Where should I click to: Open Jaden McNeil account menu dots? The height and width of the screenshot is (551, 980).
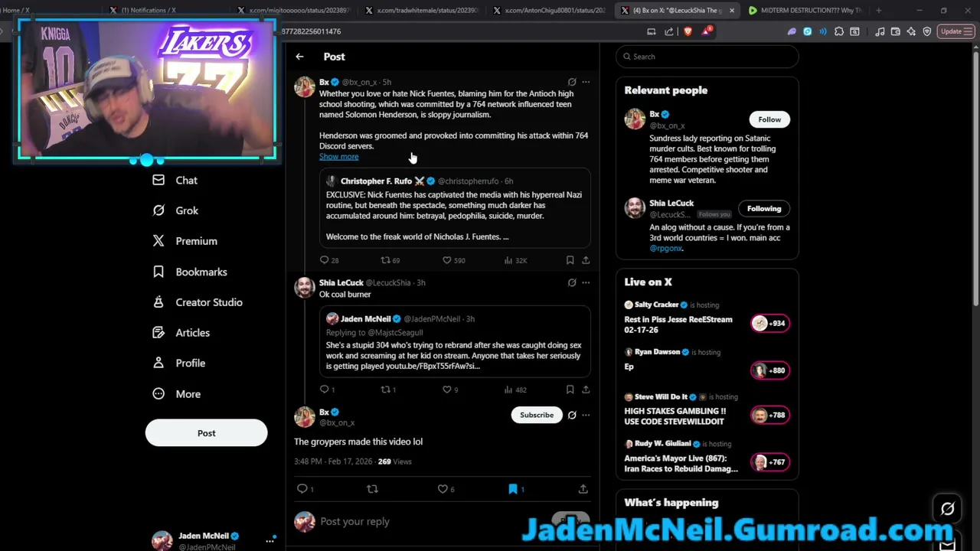tap(269, 540)
